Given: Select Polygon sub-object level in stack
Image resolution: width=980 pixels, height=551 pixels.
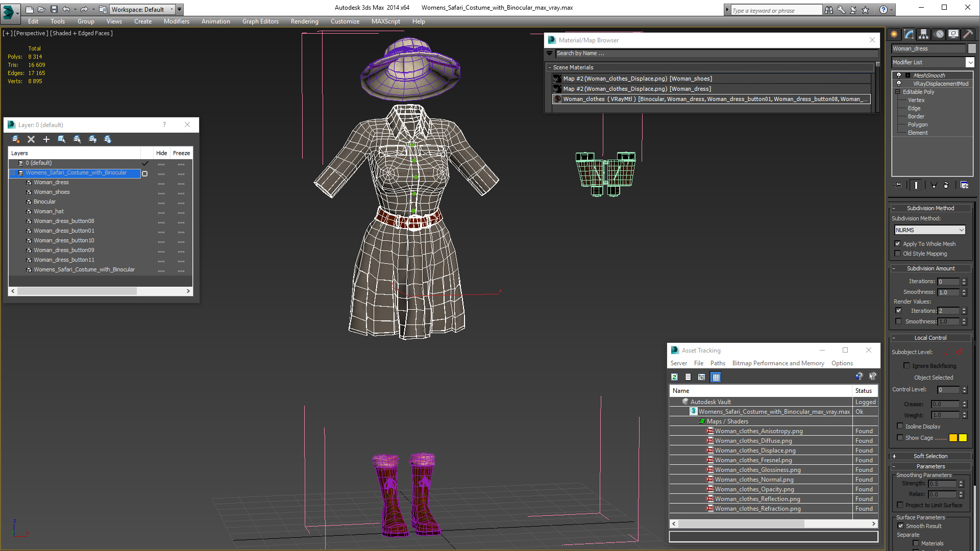Looking at the screenshot, I should (917, 124).
